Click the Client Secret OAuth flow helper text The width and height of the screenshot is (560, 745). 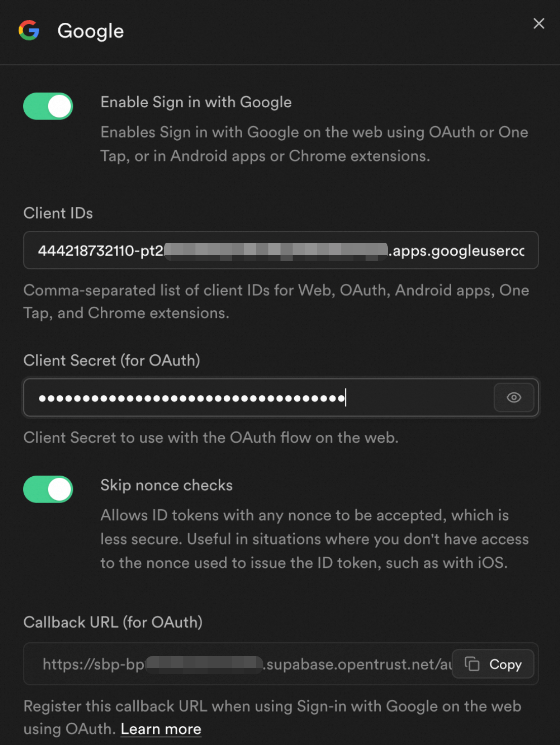[211, 437]
